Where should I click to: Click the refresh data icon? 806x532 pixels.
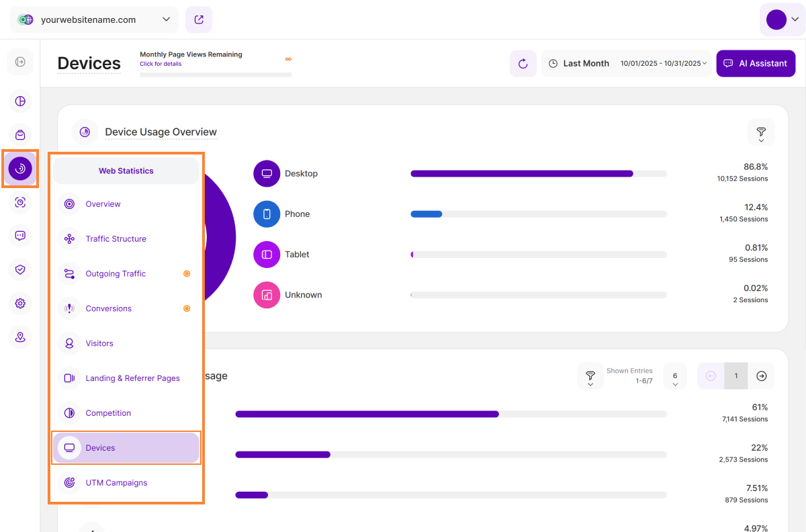pos(523,64)
